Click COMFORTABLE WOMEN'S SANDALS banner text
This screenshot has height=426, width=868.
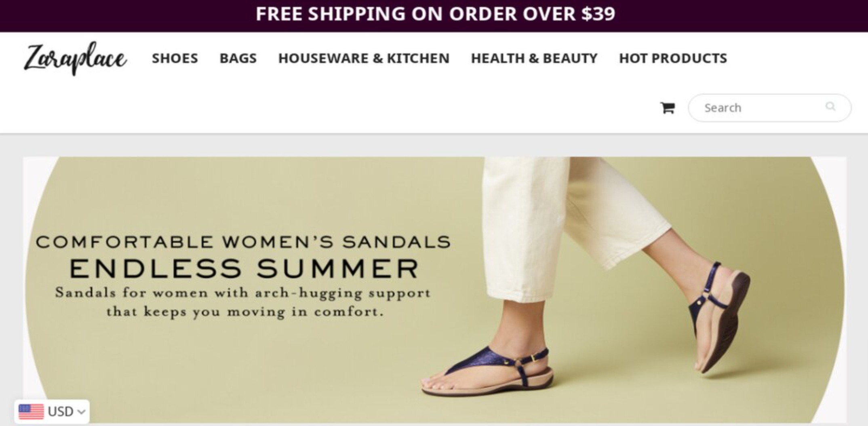(x=243, y=242)
